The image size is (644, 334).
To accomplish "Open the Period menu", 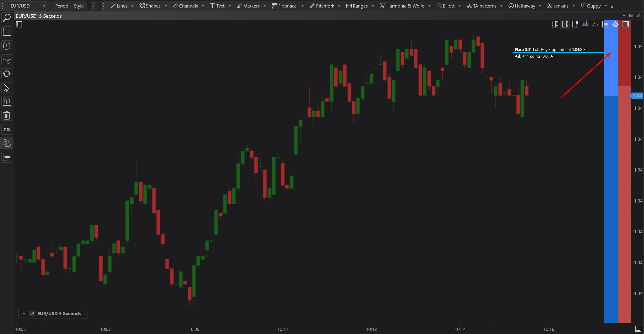I will point(62,6).
